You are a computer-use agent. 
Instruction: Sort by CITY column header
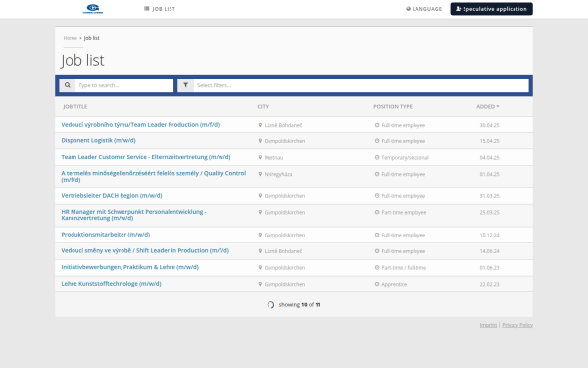click(263, 107)
